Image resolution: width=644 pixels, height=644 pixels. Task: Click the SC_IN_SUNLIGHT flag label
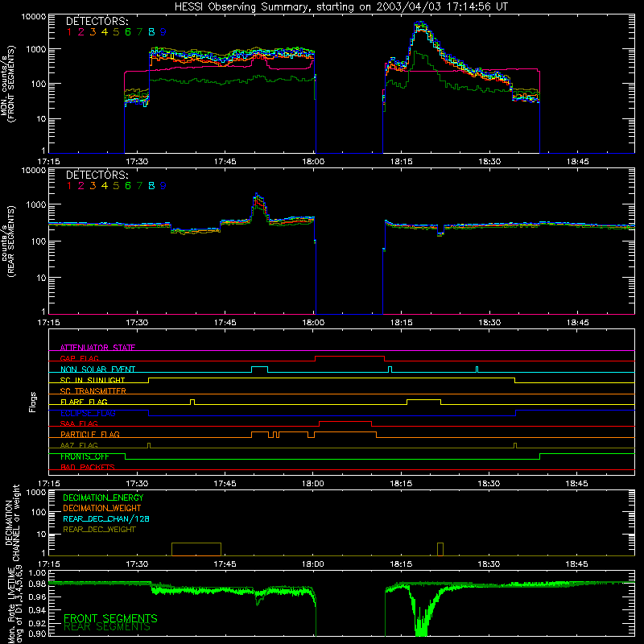tap(93, 380)
